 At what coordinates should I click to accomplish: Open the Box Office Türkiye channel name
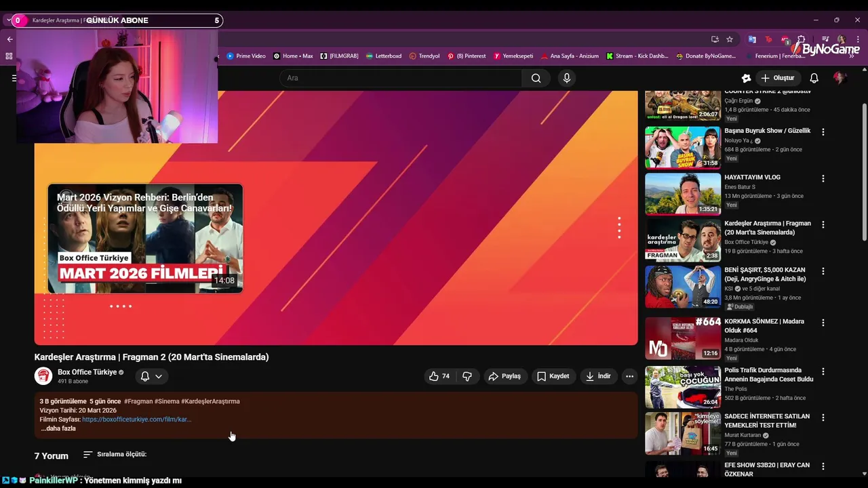pyautogui.click(x=87, y=372)
